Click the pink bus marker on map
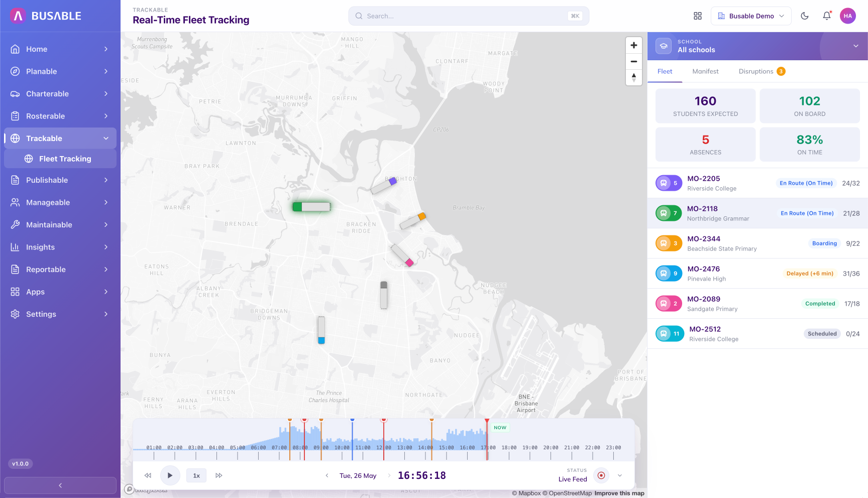Screen dimensions: 868x498 (402, 256)
